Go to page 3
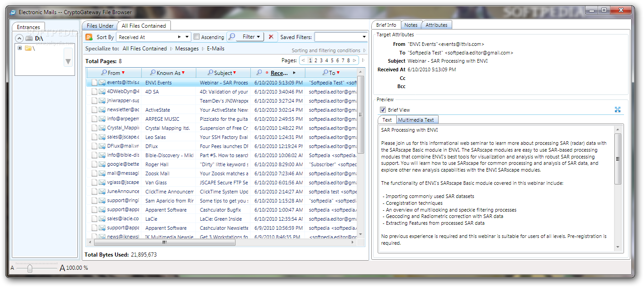 tap(321, 60)
